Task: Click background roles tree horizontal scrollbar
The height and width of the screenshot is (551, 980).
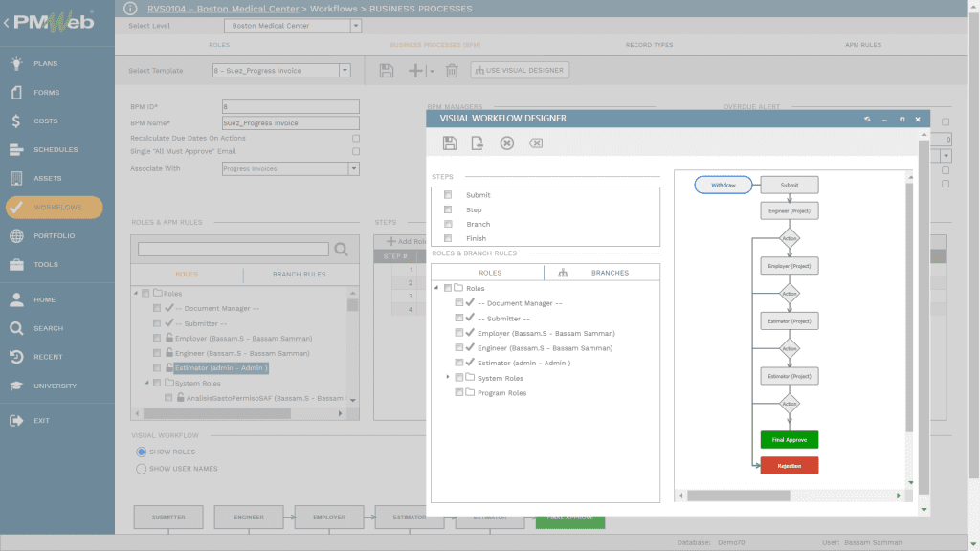Action: tap(217, 413)
